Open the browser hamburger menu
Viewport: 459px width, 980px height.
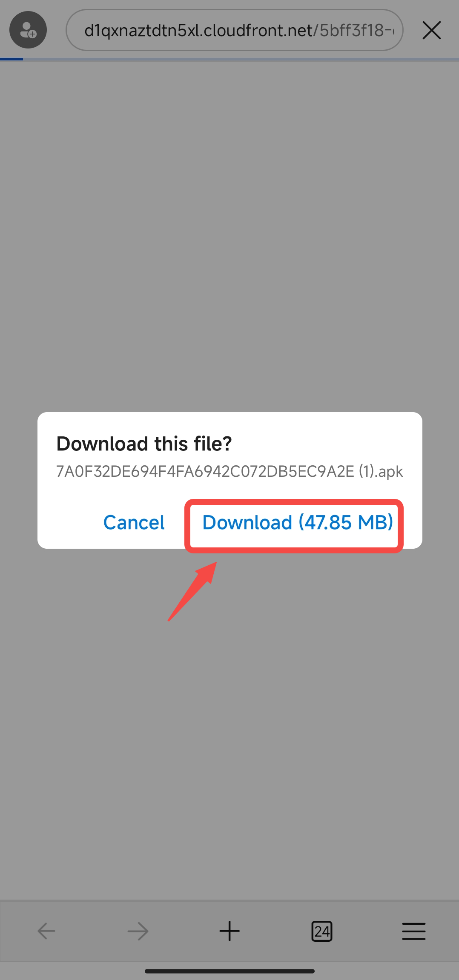413,931
